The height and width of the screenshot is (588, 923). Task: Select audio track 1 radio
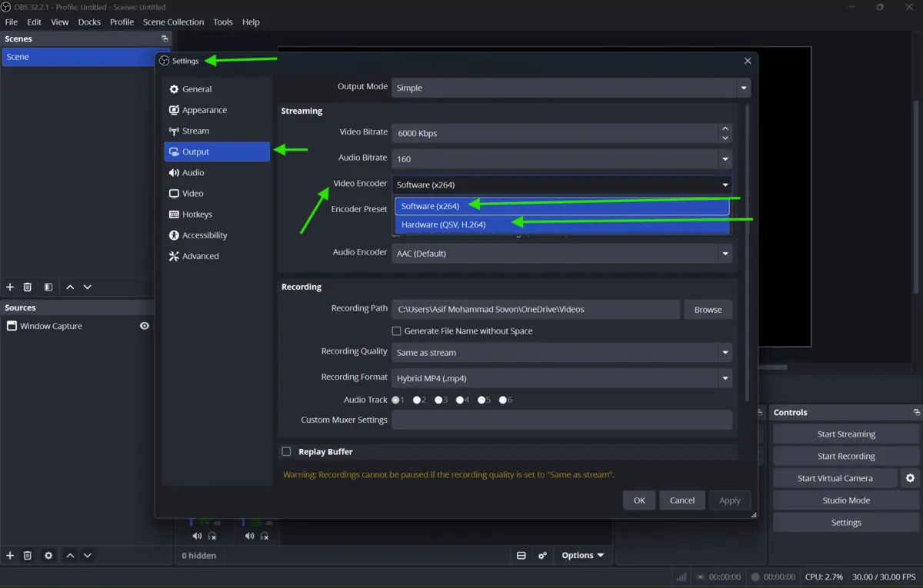coord(396,400)
